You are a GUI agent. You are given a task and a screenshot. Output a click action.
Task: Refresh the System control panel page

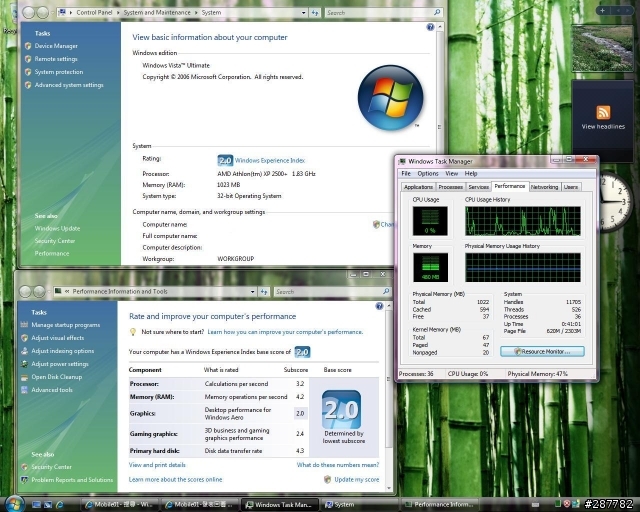pyautogui.click(x=315, y=13)
